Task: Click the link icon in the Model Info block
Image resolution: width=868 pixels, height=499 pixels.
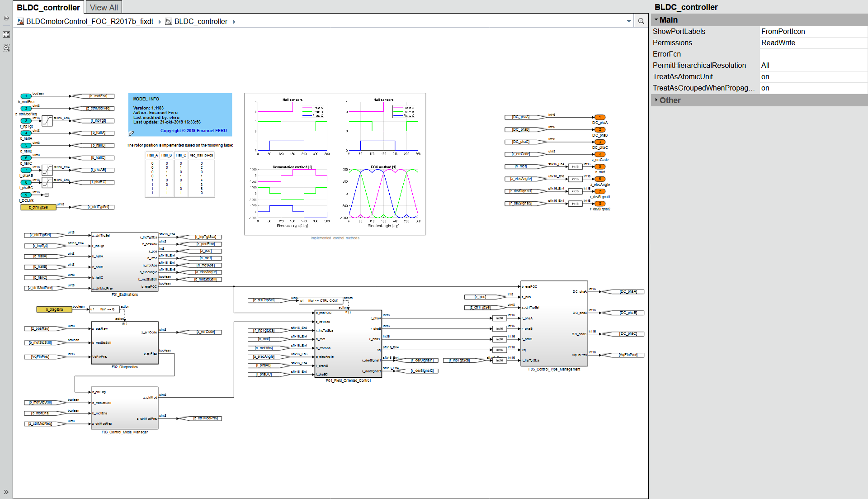Action: (x=131, y=133)
